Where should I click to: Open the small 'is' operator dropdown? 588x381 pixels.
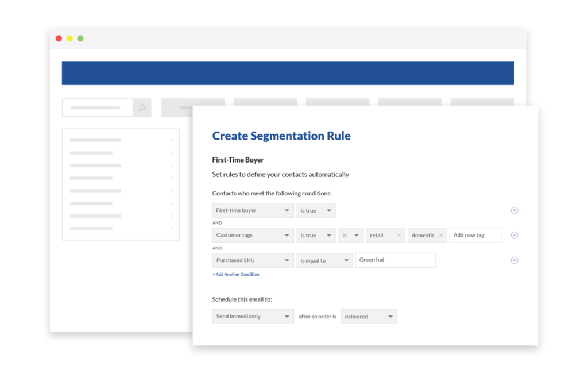click(351, 236)
